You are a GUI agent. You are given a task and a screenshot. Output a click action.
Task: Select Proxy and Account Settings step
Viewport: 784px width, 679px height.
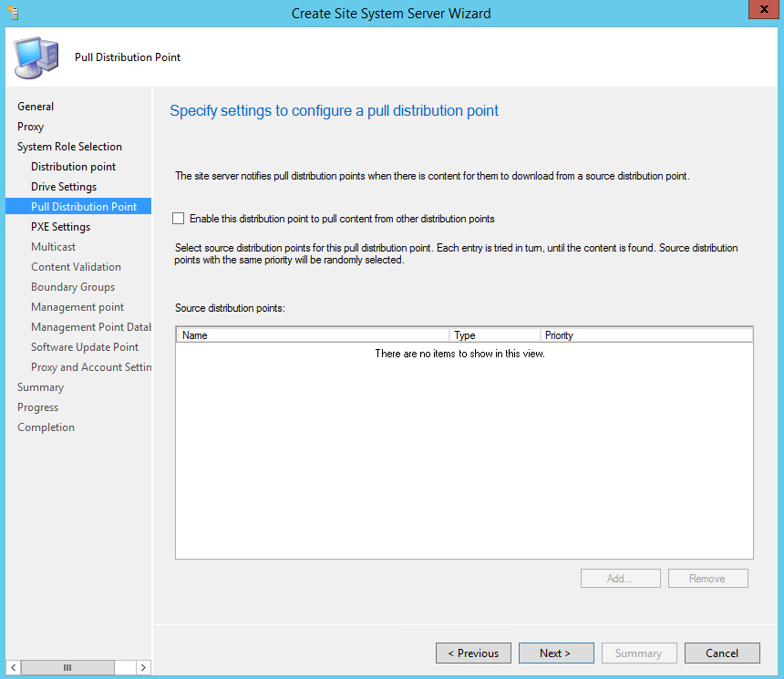coord(91,367)
